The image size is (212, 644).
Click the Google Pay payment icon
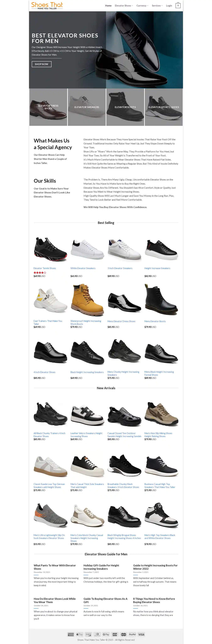(x=106, y=634)
